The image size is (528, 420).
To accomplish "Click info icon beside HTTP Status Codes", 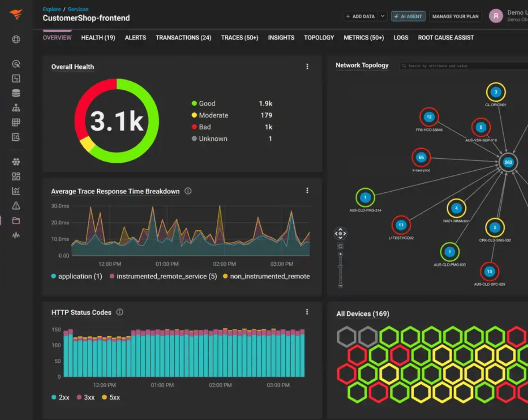I will tap(120, 312).
